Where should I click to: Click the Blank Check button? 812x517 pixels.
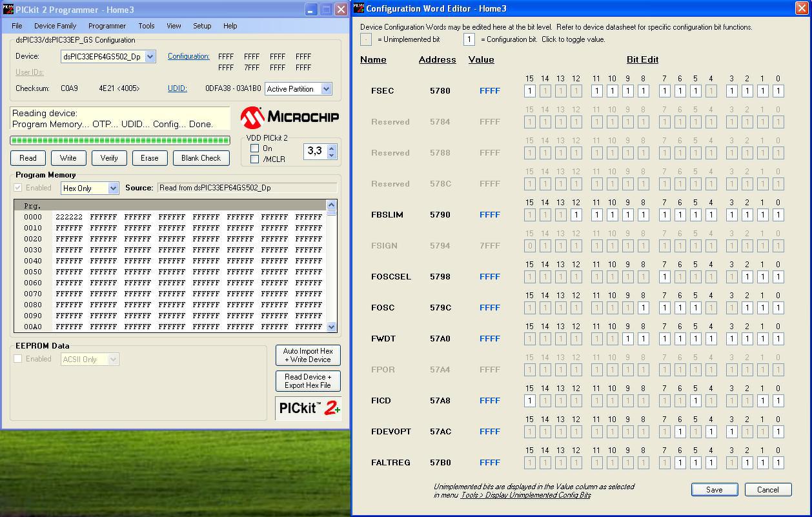[x=201, y=158]
